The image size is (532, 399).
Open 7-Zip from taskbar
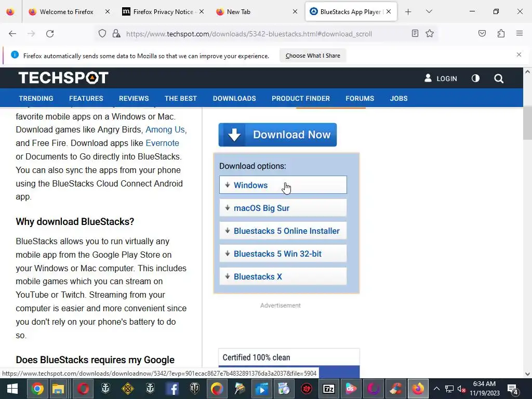[328, 389]
